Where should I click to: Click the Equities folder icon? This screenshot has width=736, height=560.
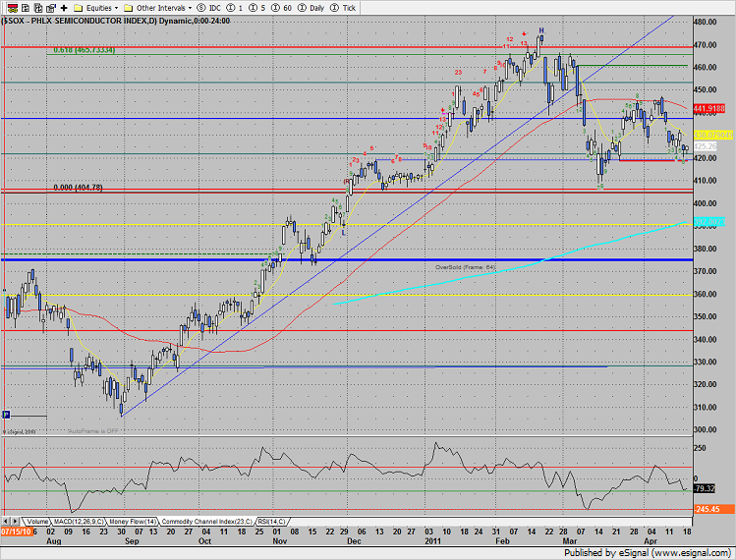[x=79, y=8]
